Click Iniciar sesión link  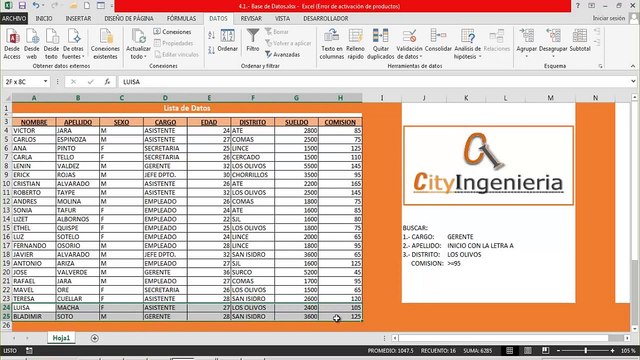pos(609,18)
